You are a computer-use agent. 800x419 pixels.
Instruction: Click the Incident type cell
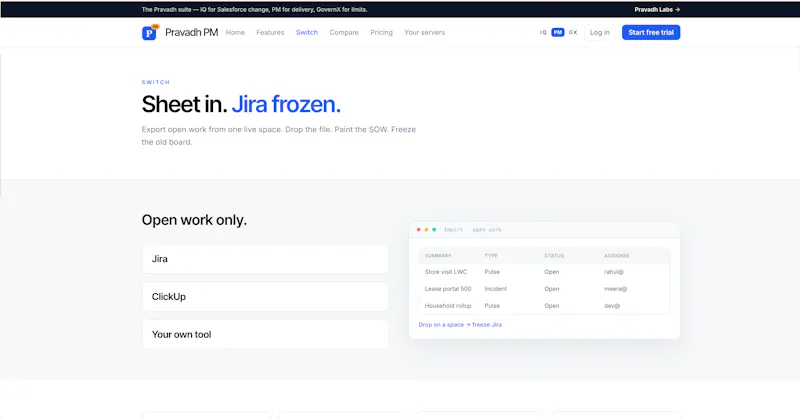coord(495,289)
